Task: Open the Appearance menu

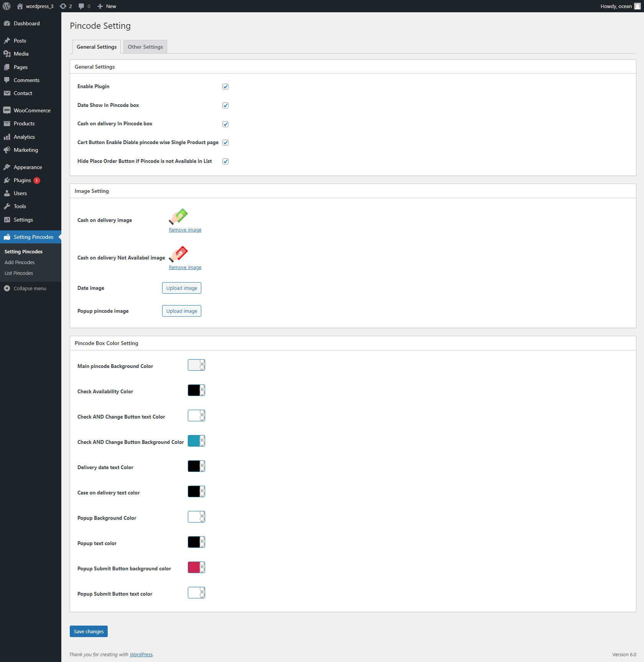Action: pos(27,167)
